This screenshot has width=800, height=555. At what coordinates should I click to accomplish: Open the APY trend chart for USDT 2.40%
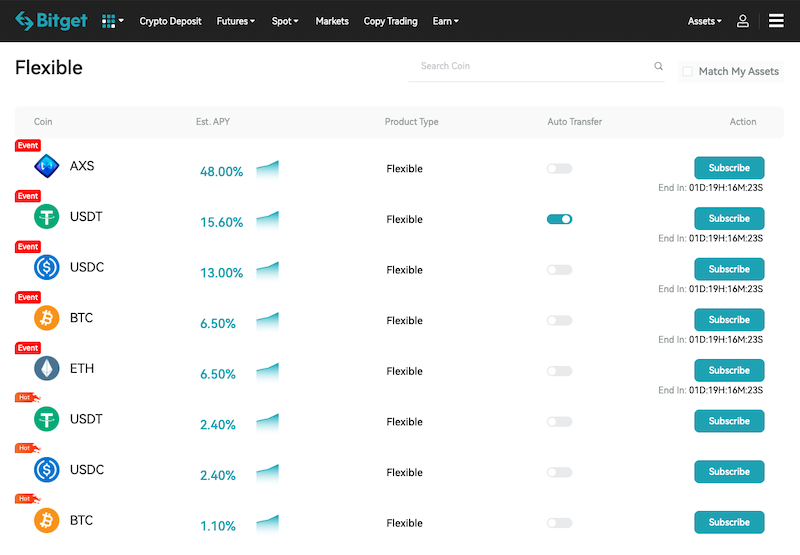[x=267, y=422]
